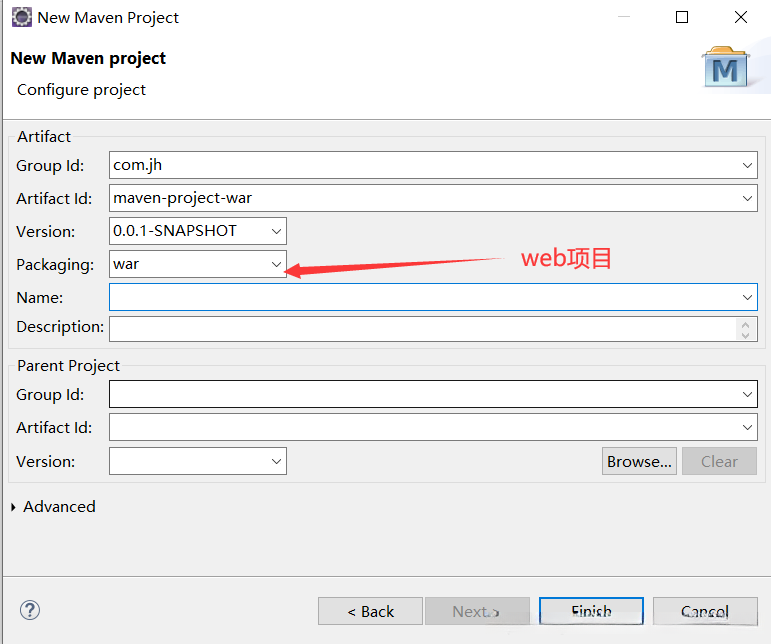The image size is (771, 644).
Task: Maximize the New Maven Project window
Action: coord(682,17)
